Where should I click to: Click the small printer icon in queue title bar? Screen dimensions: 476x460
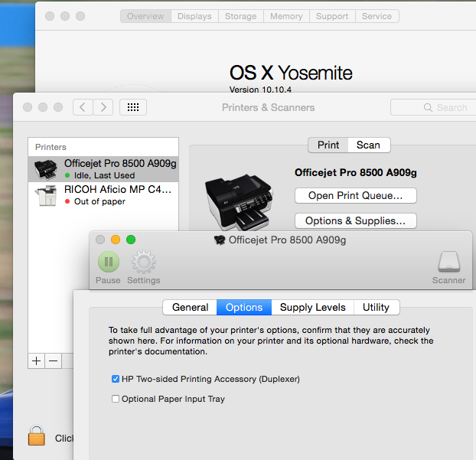(220, 240)
